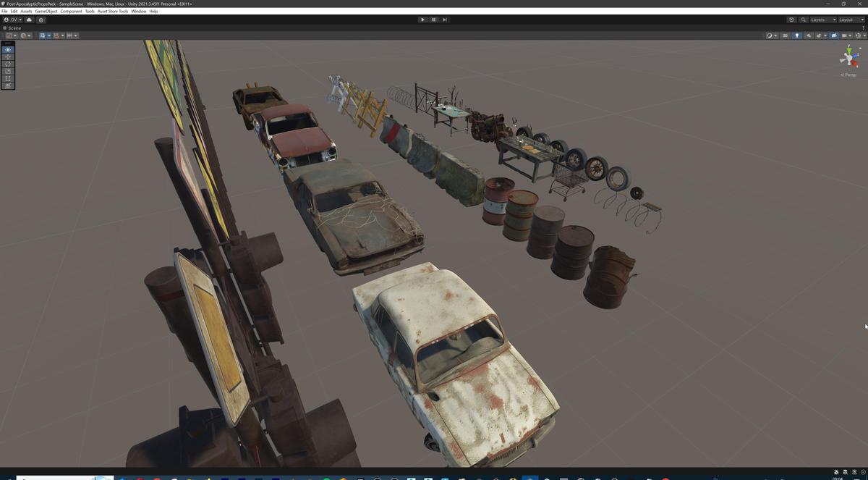
Task: Toggle scene audio in the Scene view toolbar
Action: (x=809, y=35)
